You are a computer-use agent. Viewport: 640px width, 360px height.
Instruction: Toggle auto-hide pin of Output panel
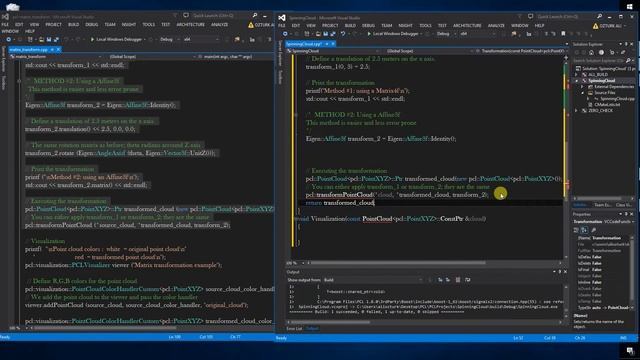click(560, 271)
